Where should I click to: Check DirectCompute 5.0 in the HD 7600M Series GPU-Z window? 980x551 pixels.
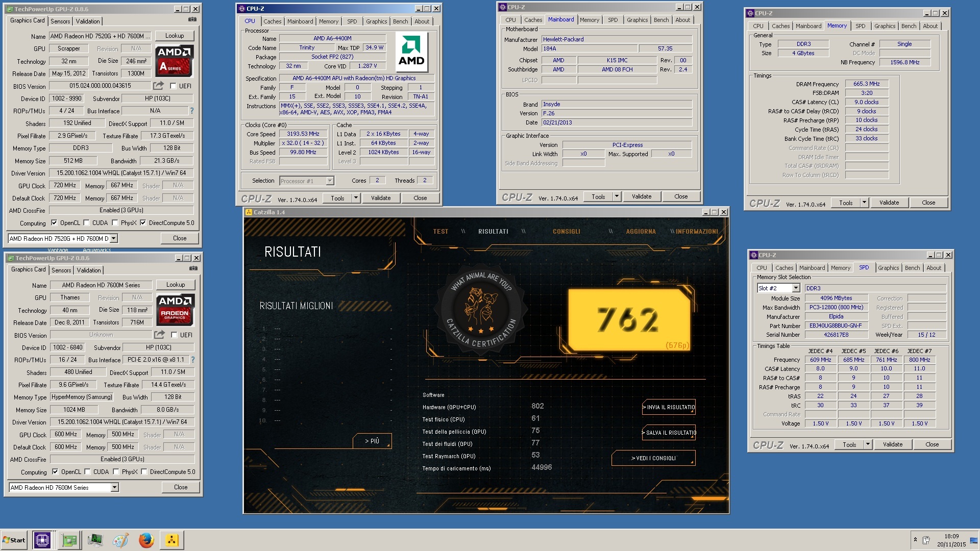click(x=144, y=471)
